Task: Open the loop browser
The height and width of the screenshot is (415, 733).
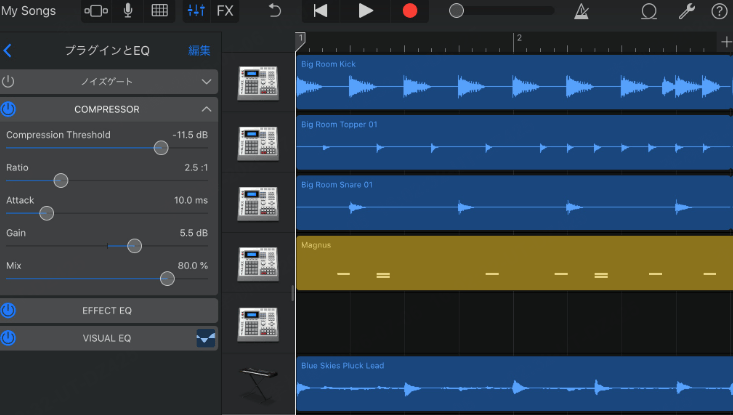Action: pos(649,11)
